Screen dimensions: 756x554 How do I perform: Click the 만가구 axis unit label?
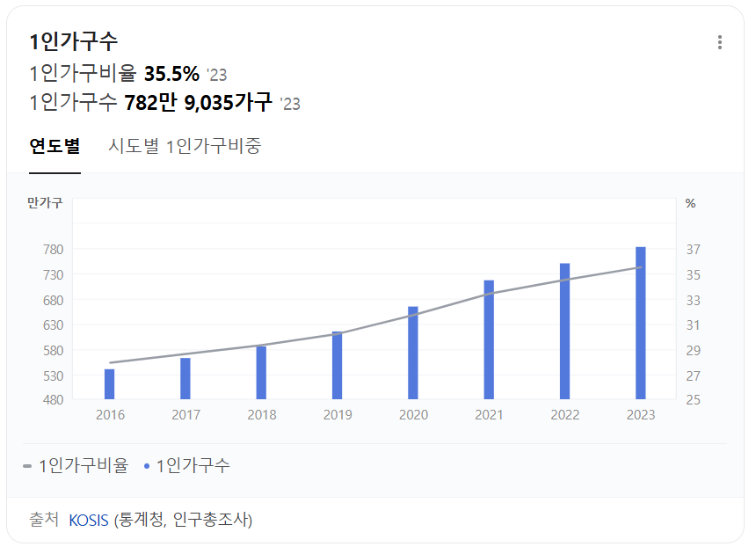(44, 204)
